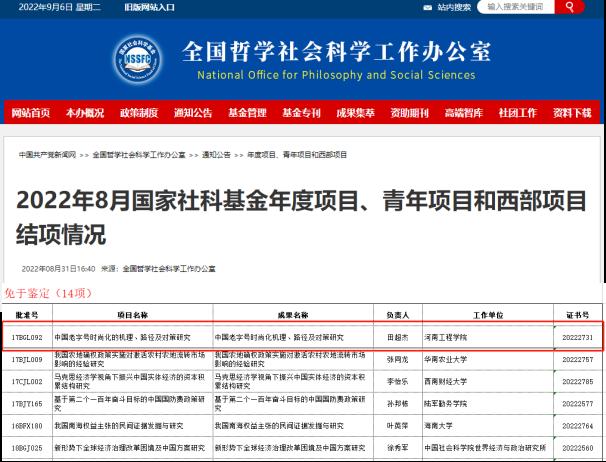
Task: Click the 批准号 column header
Action: pyautogui.click(x=27, y=315)
